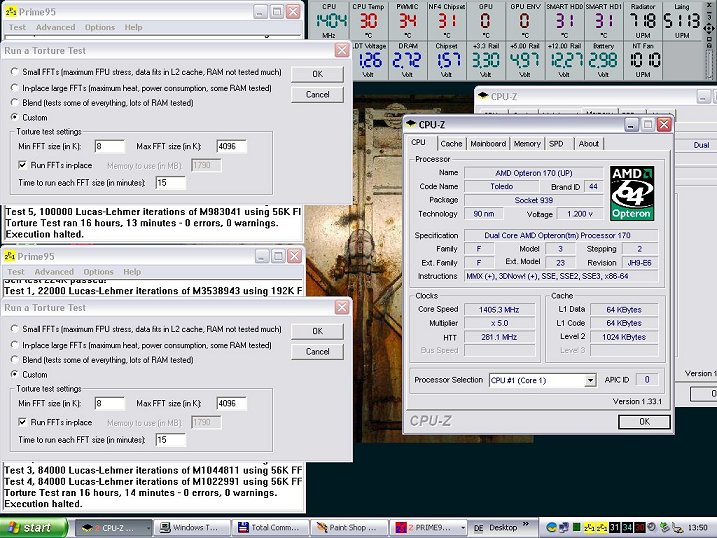Click OK in the upper Torture Test dialog
Viewport: 717px width, 538px height.
(x=317, y=74)
